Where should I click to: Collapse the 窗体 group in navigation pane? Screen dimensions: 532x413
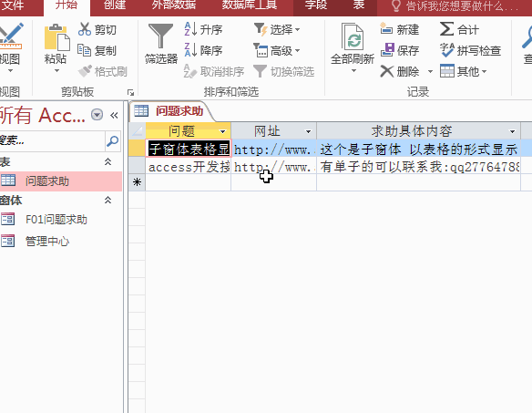pyautogui.click(x=107, y=200)
